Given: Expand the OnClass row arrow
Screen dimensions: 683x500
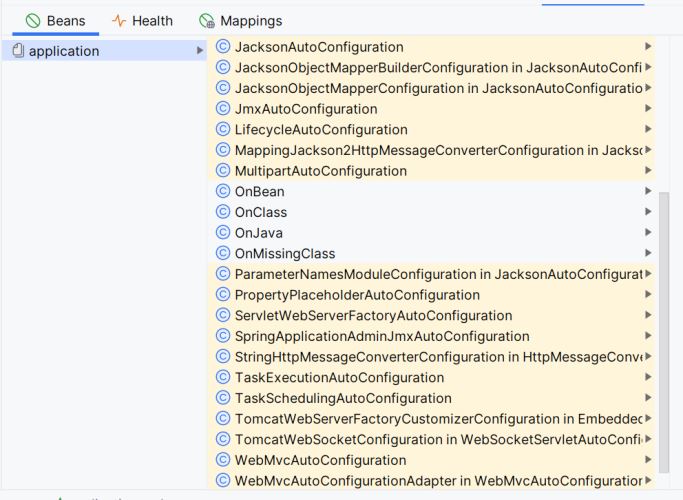Looking at the screenshot, I should [x=648, y=212].
